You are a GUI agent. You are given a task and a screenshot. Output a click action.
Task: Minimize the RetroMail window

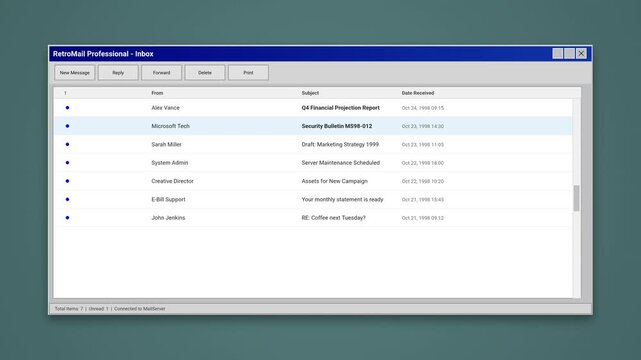[x=558, y=54]
